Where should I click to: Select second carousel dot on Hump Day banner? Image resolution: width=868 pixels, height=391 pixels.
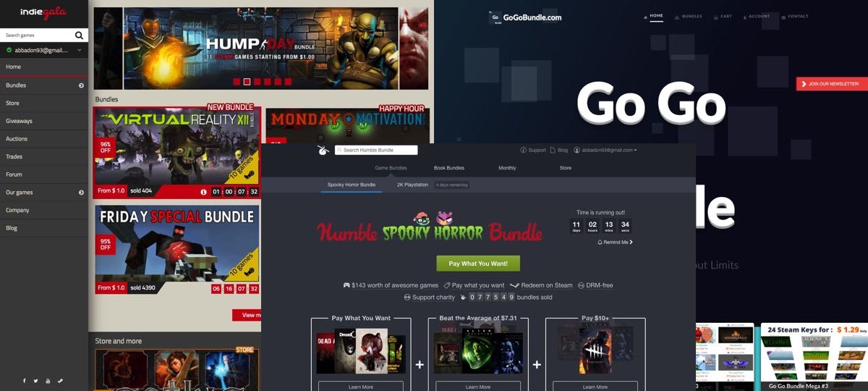[x=247, y=82]
